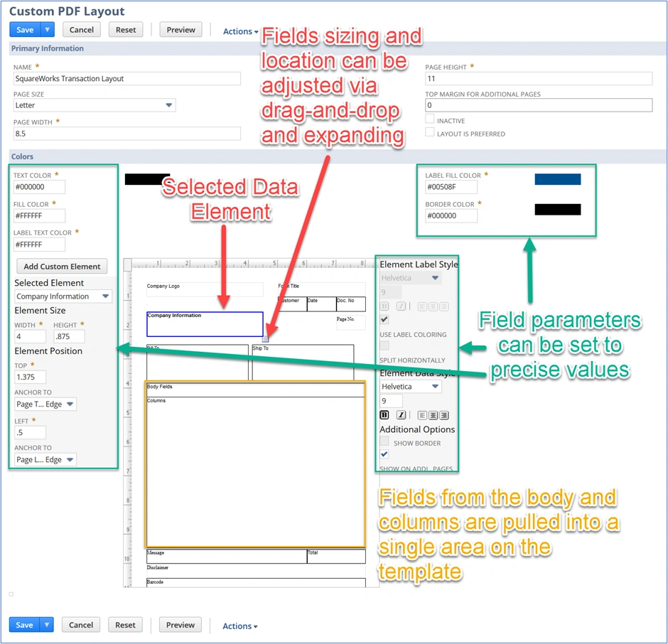
Task: Open the Element Data Style font dropdown
Action: pos(411,387)
